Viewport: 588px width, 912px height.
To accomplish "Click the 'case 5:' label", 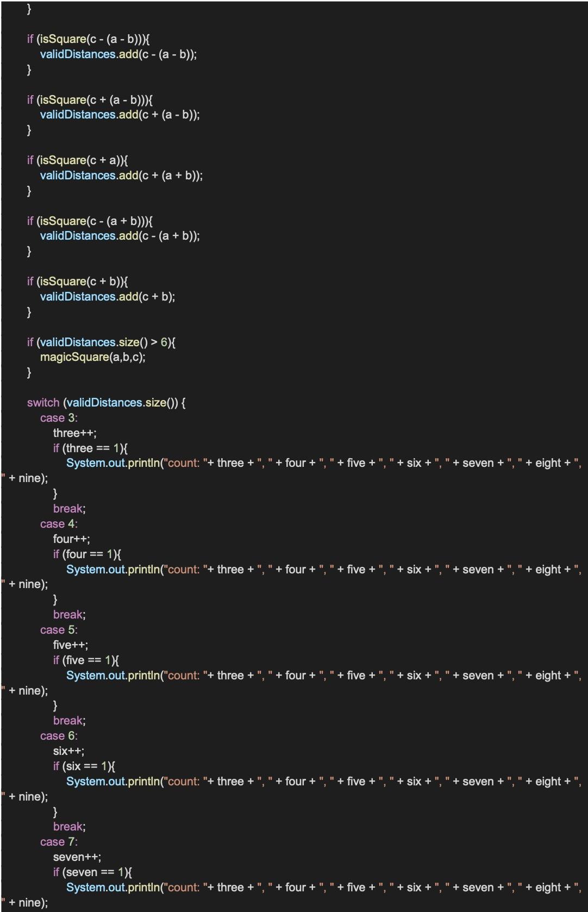I will 59,630.
